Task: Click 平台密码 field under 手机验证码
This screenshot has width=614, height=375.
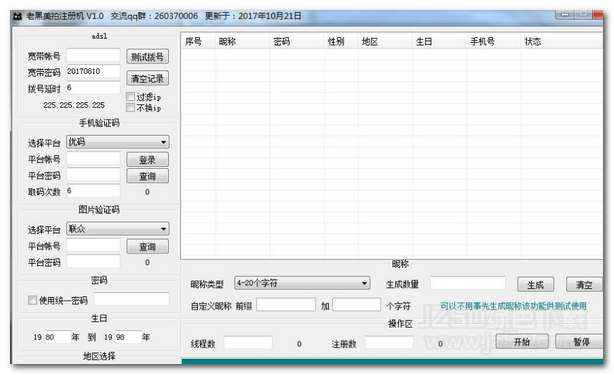Action: click(93, 175)
